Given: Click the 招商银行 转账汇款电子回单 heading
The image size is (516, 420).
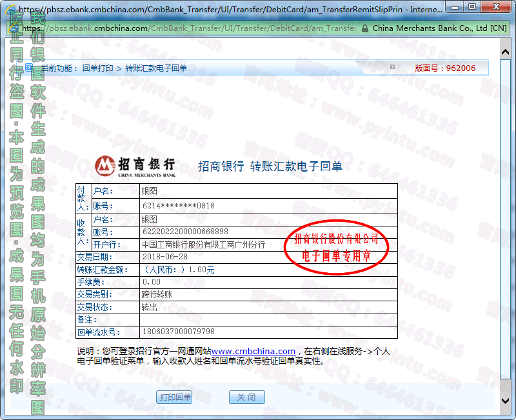Looking at the screenshot, I should tap(270, 166).
